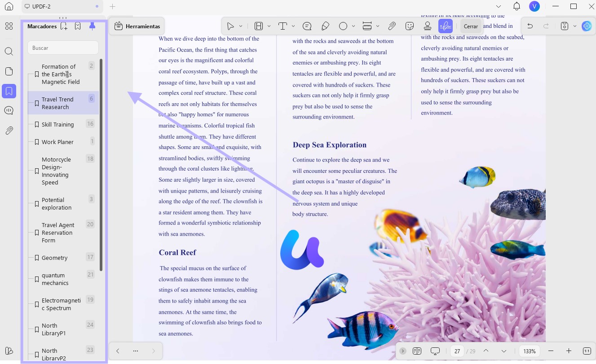Expand the save options dropdown arrow
The image size is (596, 364).
click(x=575, y=26)
